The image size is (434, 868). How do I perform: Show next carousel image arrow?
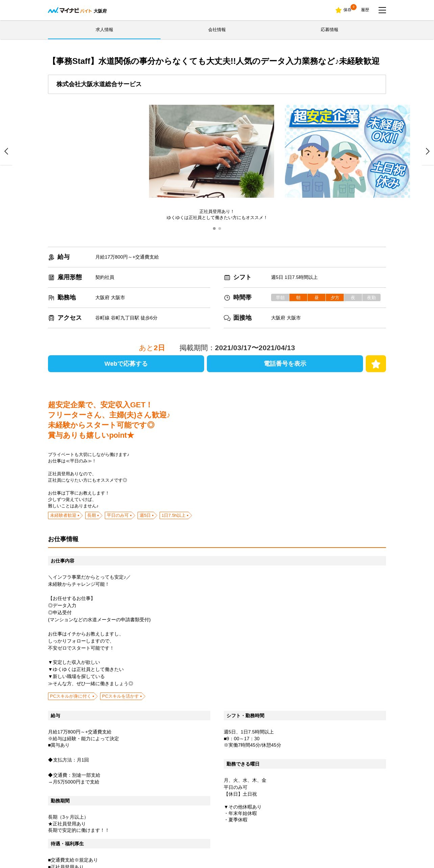(428, 151)
